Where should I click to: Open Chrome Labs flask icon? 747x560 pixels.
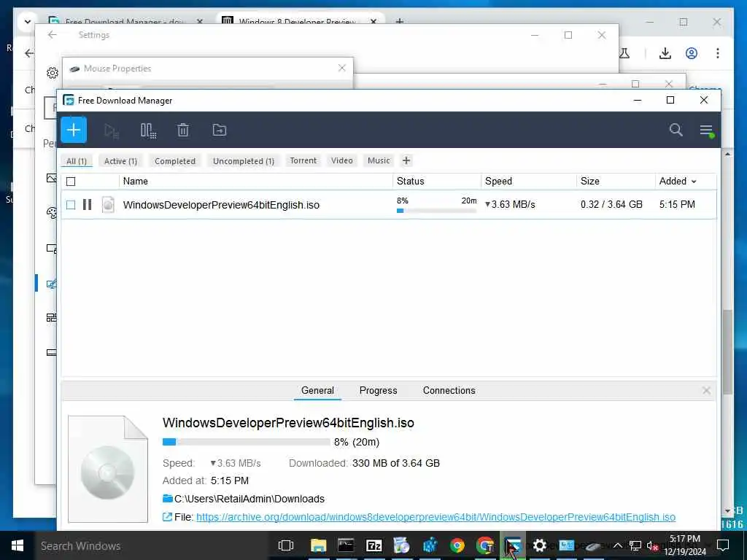(x=624, y=53)
